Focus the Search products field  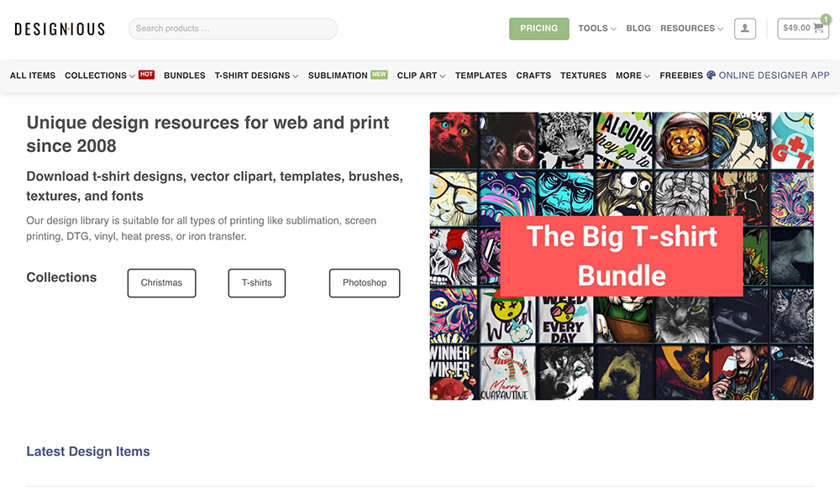click(x=233, y=29)
